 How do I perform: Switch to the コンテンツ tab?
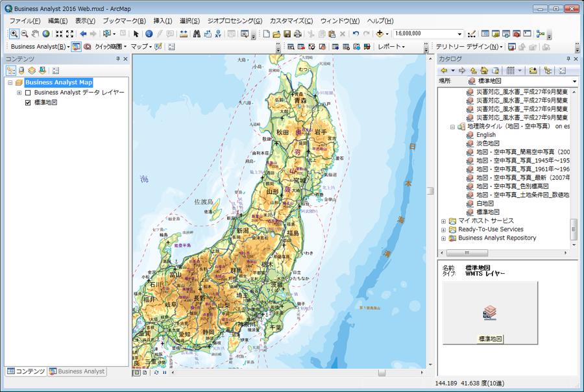point(26,371)
